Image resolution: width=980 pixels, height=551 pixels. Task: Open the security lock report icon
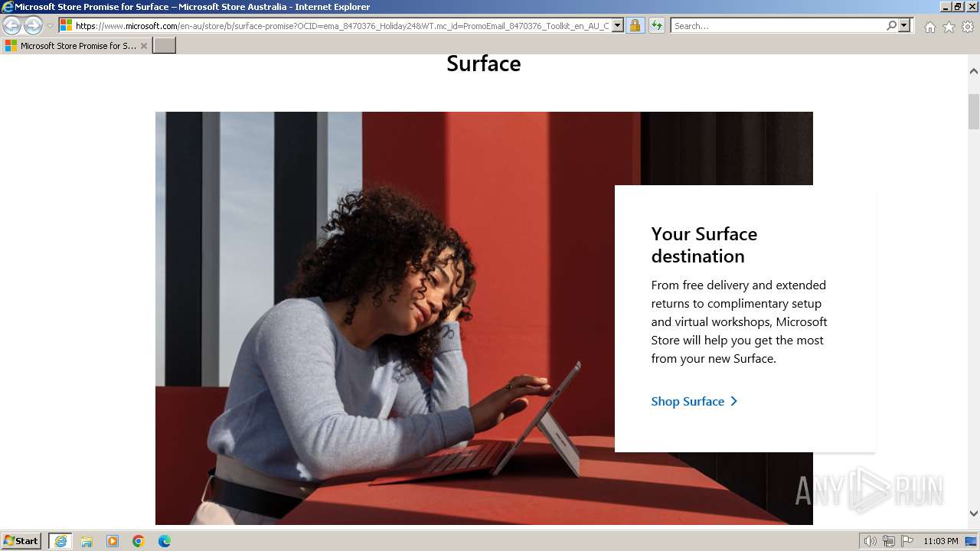coord(635,26)
